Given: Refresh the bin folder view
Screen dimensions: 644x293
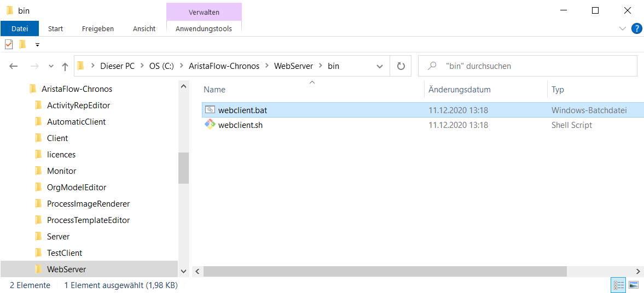Looking at the screenshot, I should pyautogui.click(x=401, y=66).
